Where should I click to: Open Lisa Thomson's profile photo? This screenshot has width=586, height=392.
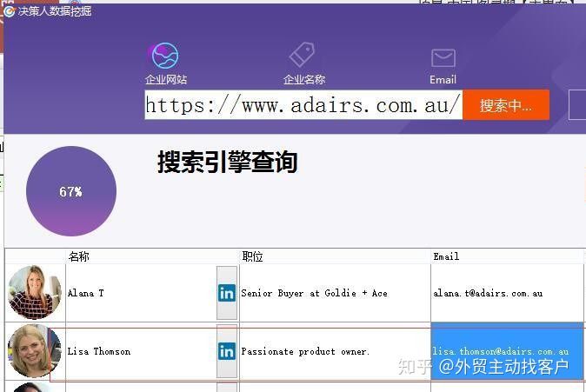[x=35, y=351]
